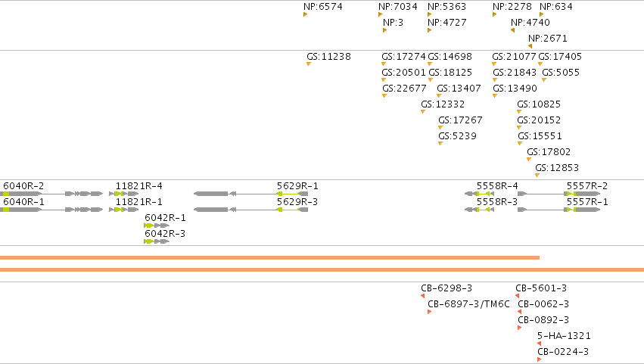Click the red triangle marker under CB-6298-3
The height and width of the screenshot is (364, 644).
tap(422, 296)
